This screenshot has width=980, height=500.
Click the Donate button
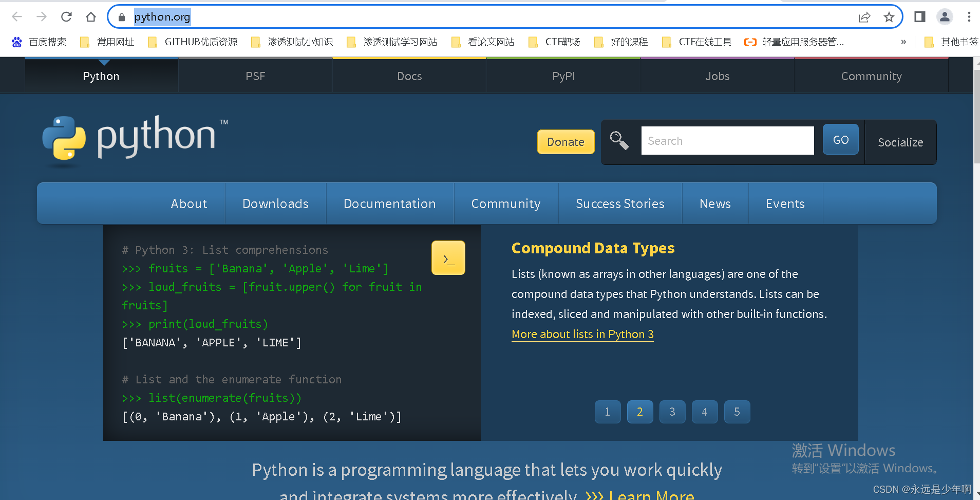pos(566,142)
